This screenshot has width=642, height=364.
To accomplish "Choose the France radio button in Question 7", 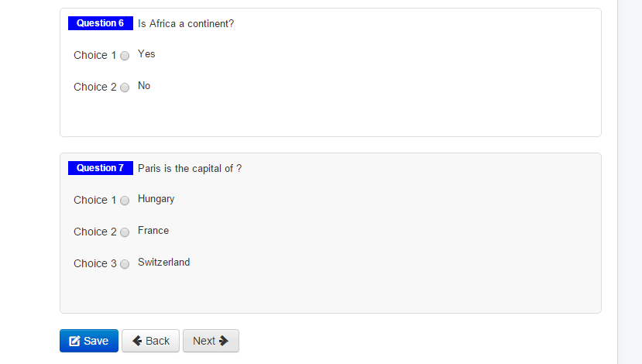I will (x=125, y=232).
